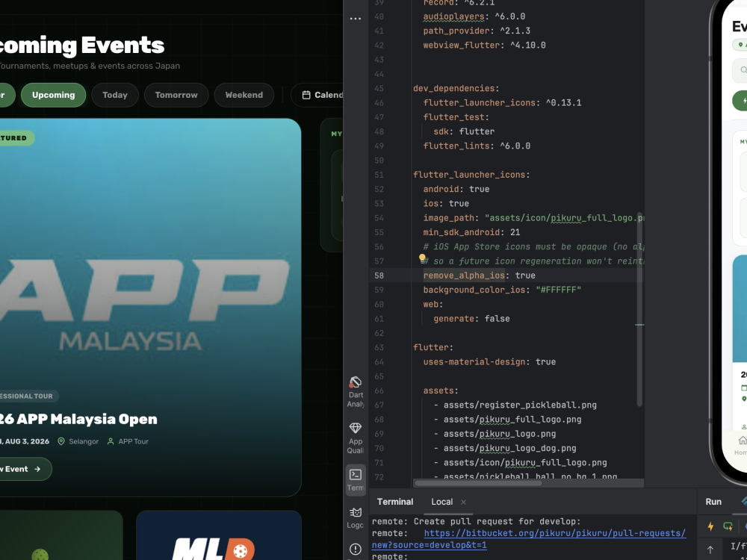Click the sdk: flutter line
Screen dimensions: 747x560
pos(464,131)
